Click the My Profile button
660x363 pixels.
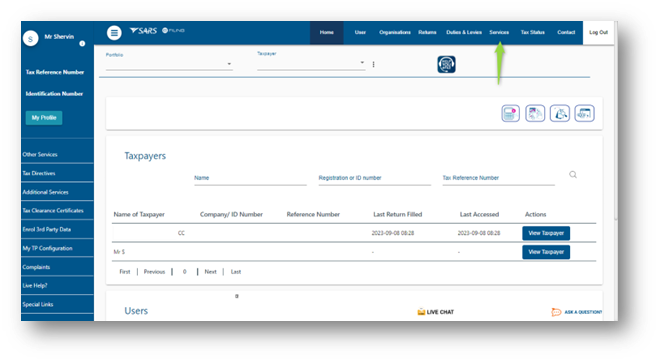(44, 117)
